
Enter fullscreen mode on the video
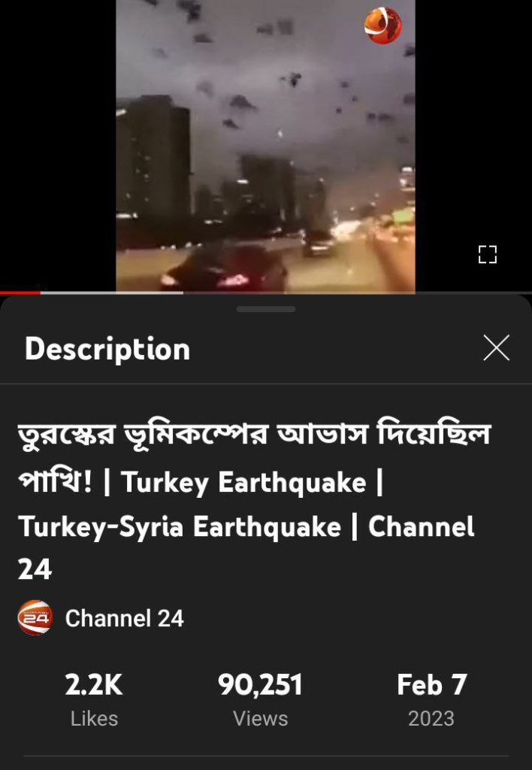click(488, 254)
